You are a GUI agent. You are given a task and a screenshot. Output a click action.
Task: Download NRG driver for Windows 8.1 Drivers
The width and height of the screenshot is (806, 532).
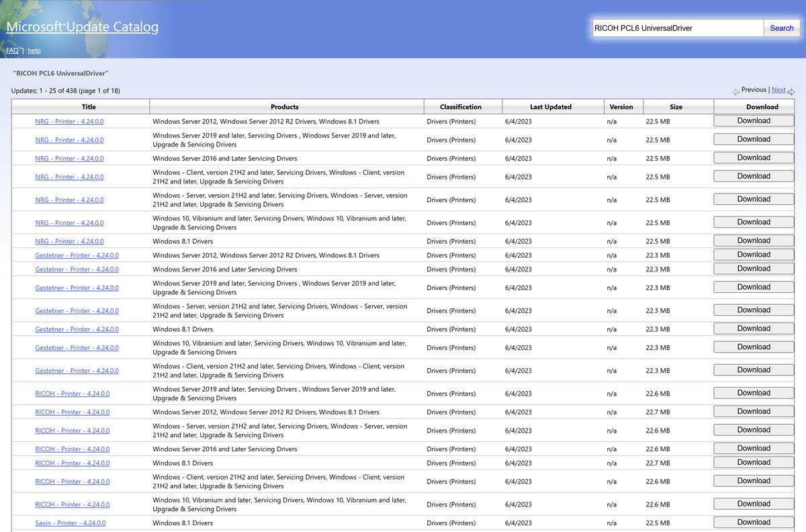coord(754,240)
